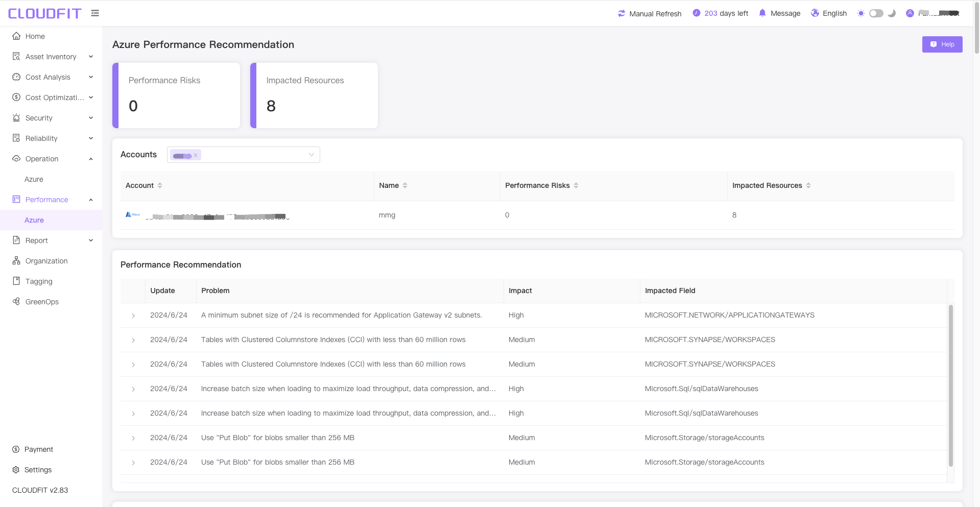Click the English language globe icon

coord(815,13)
